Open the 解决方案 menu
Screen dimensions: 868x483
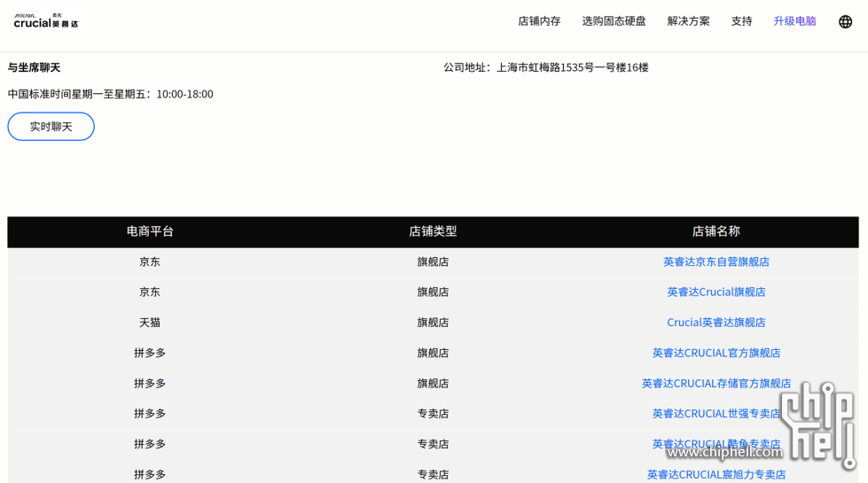click(x=688, y=21)
